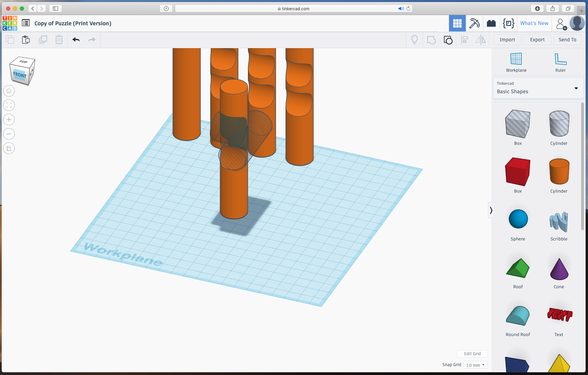
Task: Click the browser Forward button
Action: (x=42, y=9)
